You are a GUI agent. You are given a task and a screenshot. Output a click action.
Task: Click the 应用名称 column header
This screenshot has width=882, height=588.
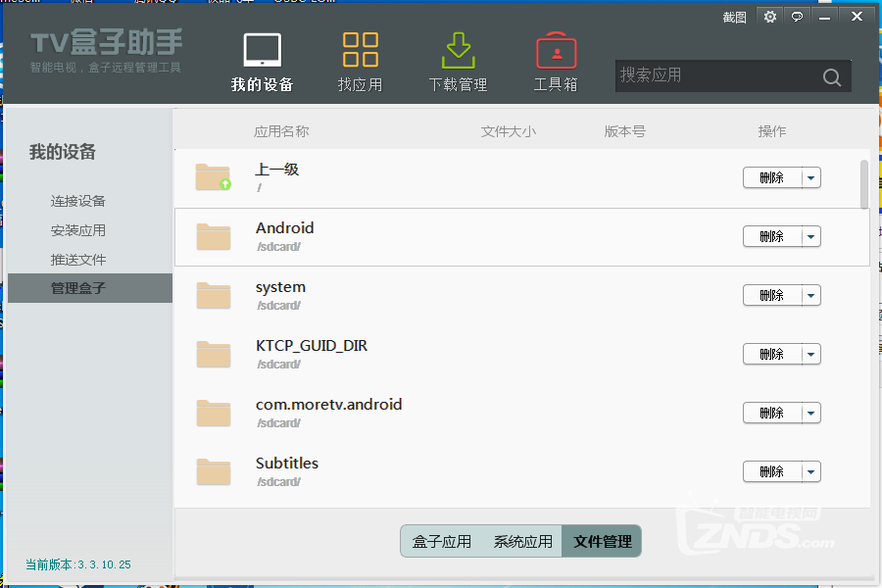(281, 131)
